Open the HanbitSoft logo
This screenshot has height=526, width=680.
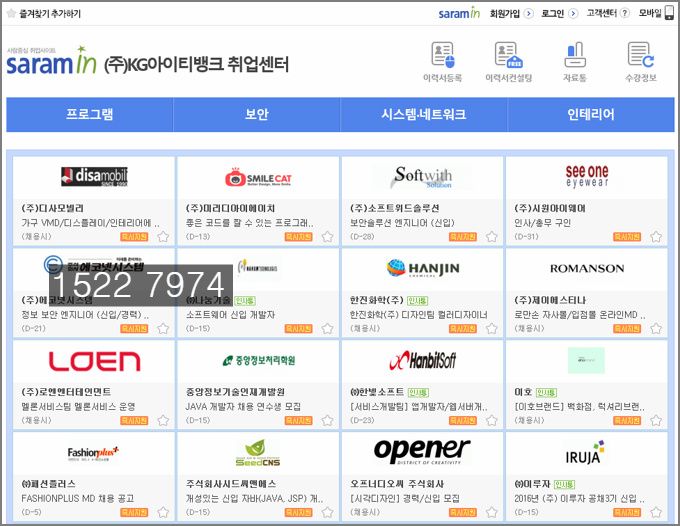(x=422, y=360)
